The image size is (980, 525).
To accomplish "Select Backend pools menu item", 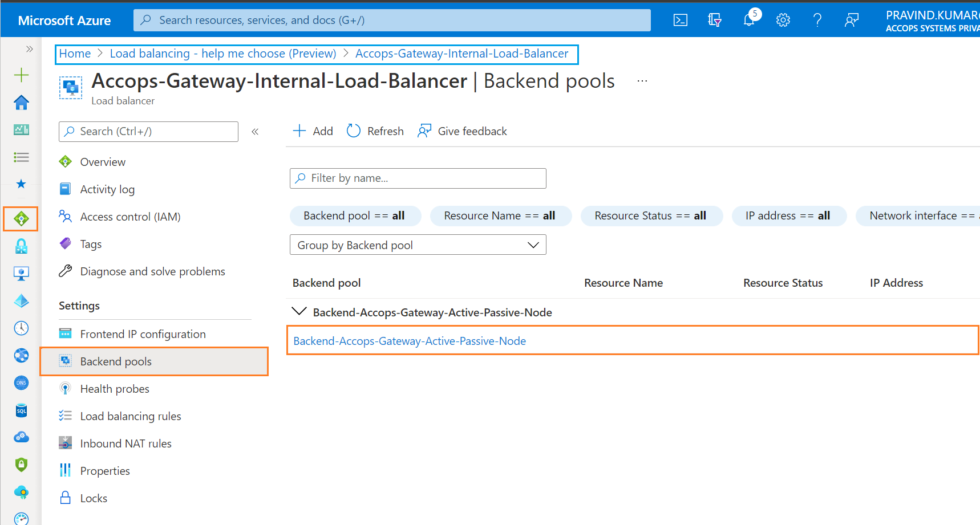I will (x=154, y=361).
